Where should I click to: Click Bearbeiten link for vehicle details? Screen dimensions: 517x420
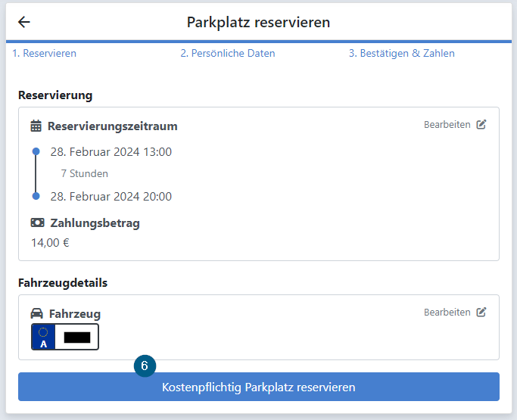click(x=447, y=313)
